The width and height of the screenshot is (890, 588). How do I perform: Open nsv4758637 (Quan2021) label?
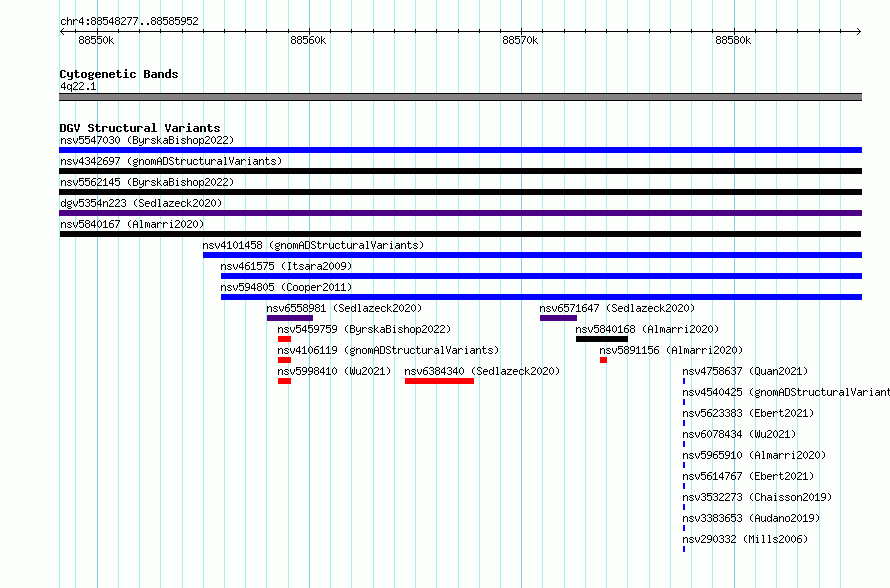pos(745,371)
